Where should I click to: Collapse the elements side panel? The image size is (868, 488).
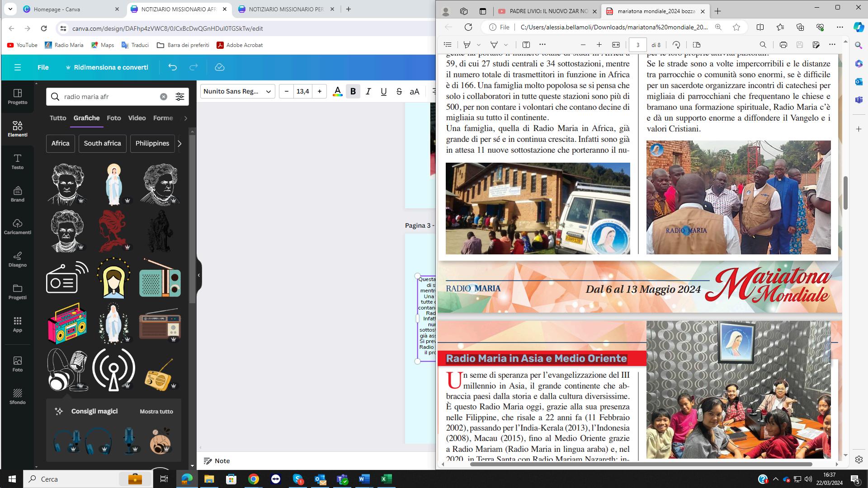coord(198,275)
